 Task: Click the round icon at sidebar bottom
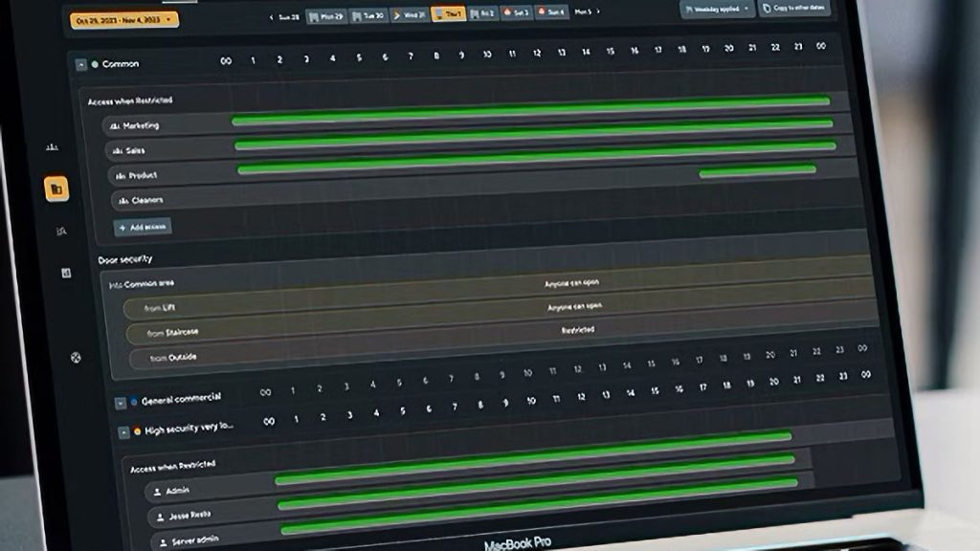point(76,358)
